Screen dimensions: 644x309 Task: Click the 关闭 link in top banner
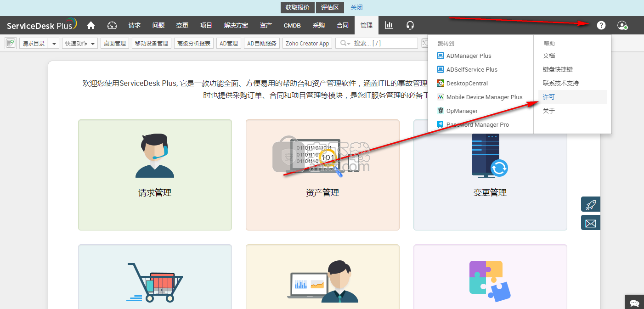click(x=356, y=7)
